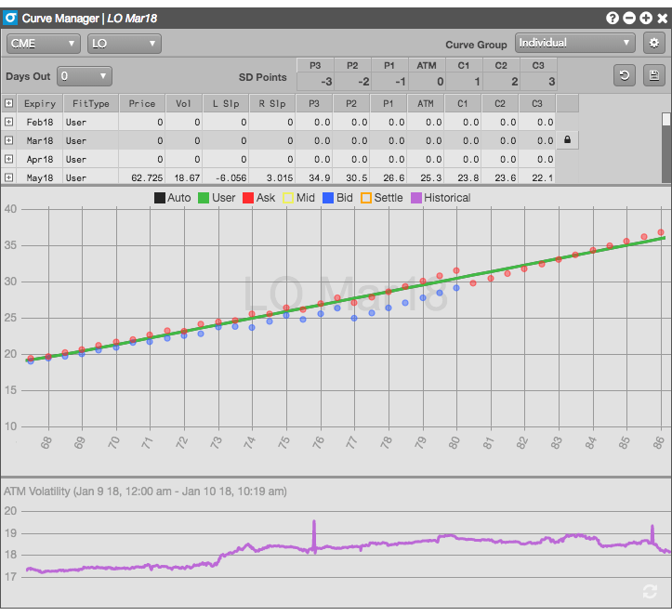
Task: Minimize the Curve Manager window
Action: pyautogui.click(x=629, y=18)
